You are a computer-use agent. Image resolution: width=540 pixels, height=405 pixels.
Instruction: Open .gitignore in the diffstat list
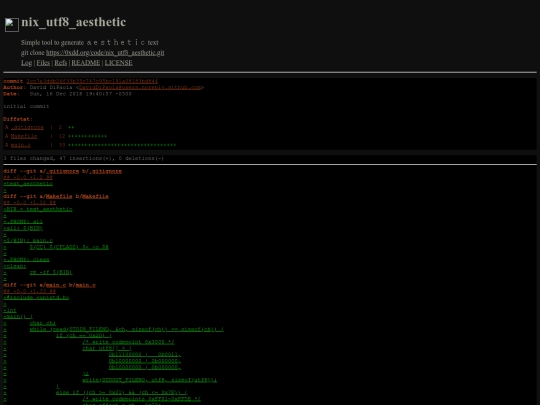[28, 127]
